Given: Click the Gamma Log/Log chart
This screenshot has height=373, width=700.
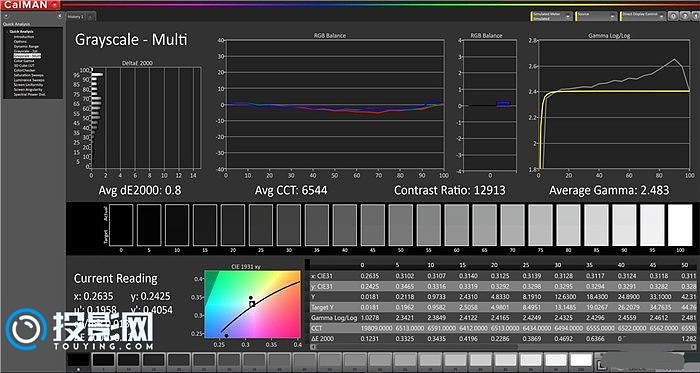Looking at the screenshot, I should click(x=614, y=104).
